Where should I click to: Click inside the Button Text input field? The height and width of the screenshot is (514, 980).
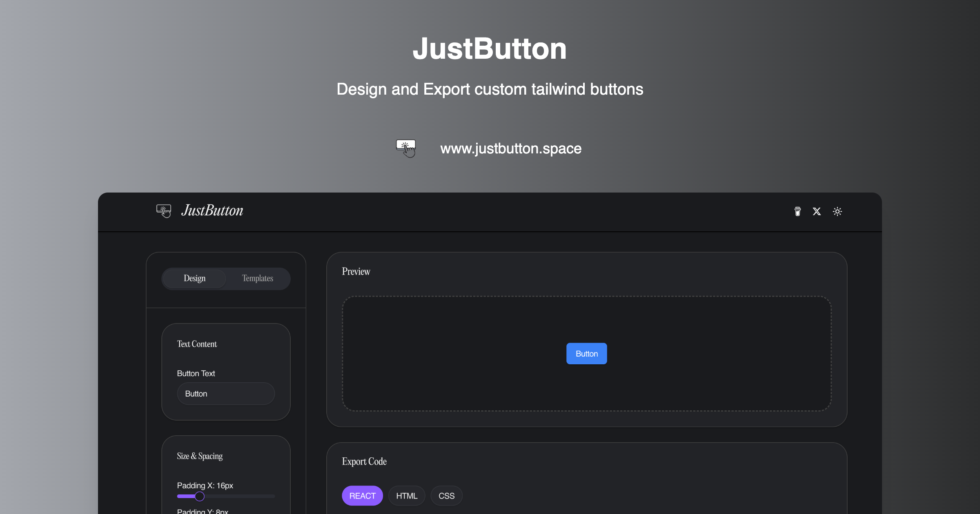click(x=226, y=393)
